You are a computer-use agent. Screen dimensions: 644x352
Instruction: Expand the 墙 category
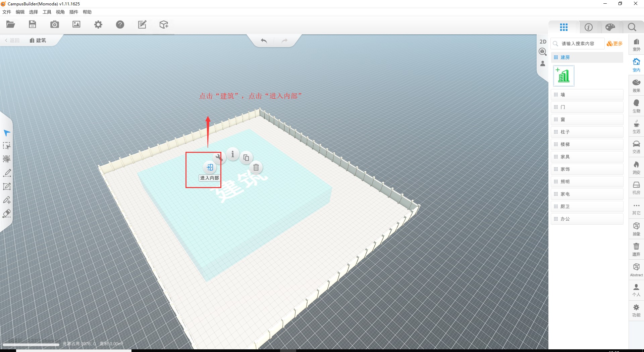click(x=587, y=95)
